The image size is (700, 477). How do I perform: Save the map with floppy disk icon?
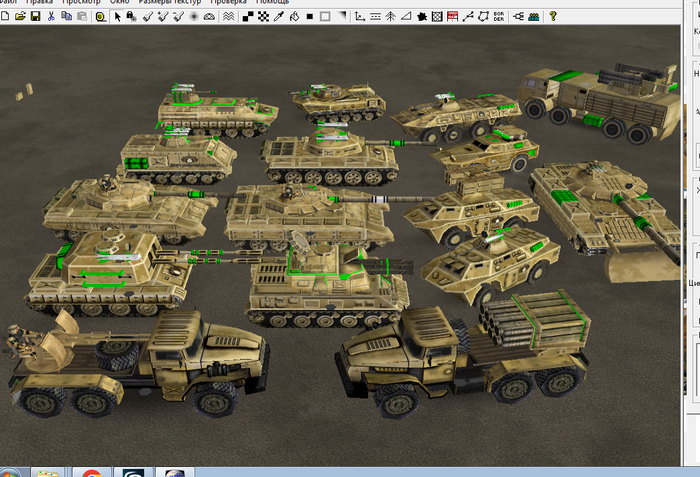tap(36, 17)
